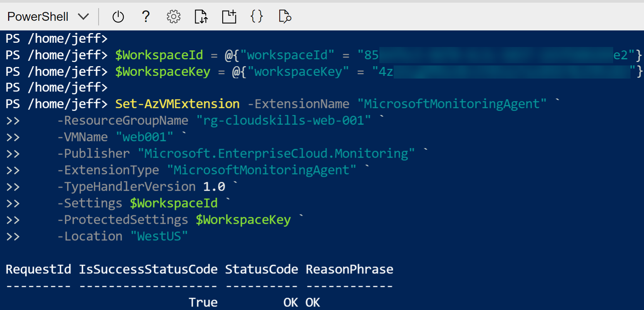
Task: Click the "rg-cloudskills-web-001" resource group string
Action: [283, 121]
